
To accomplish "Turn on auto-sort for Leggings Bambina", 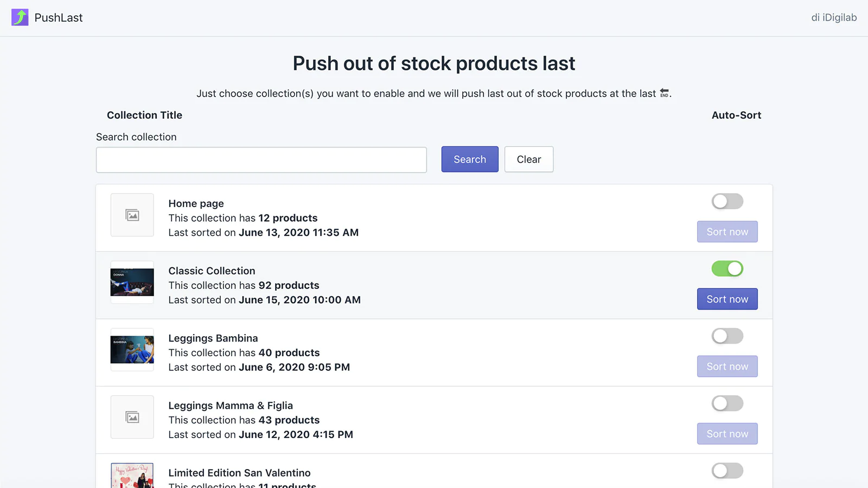I will (727, 336).
